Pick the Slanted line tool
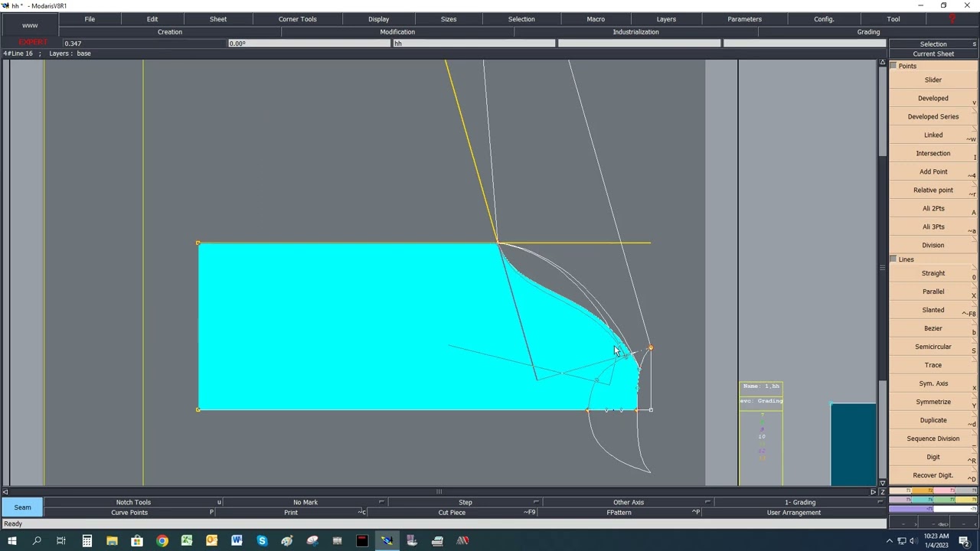The image size is (980, 551). [933, 310]
